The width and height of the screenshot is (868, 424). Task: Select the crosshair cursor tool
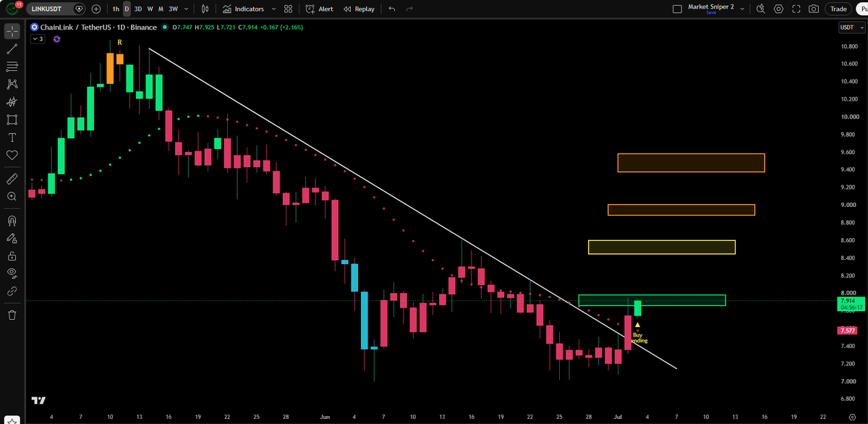pos(12,31)
